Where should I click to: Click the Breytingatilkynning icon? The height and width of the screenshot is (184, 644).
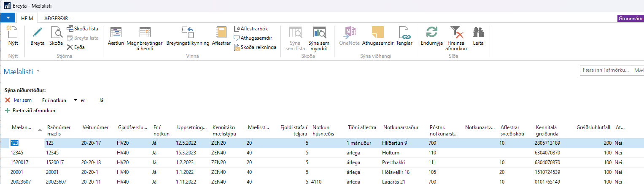pyautogui.click(x=188, y=33)
